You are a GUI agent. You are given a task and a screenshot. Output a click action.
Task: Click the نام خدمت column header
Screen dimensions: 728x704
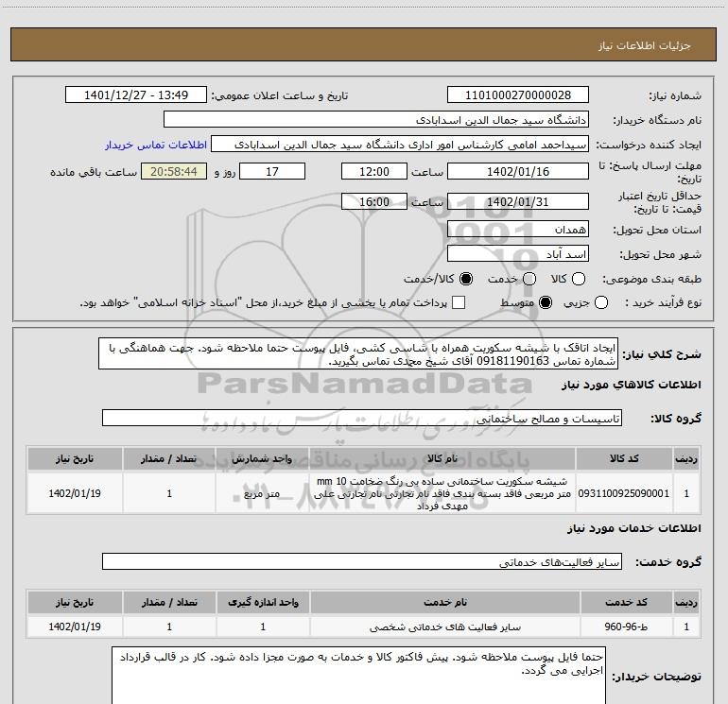[x=444, y=602]
